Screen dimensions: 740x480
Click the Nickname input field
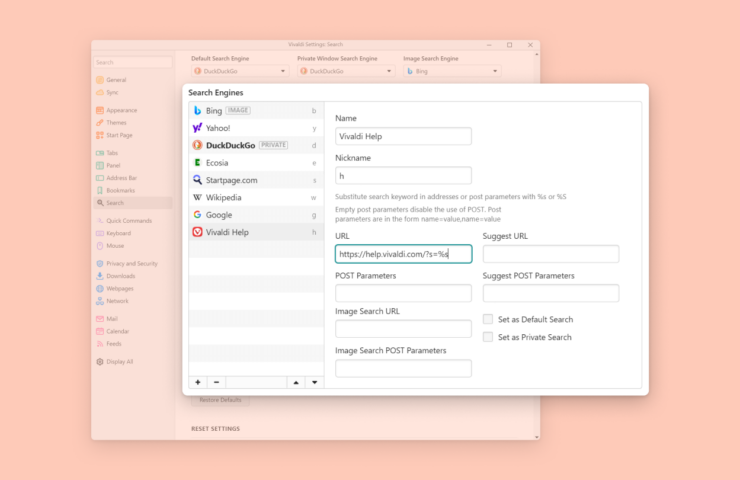[x=403, y=176]
